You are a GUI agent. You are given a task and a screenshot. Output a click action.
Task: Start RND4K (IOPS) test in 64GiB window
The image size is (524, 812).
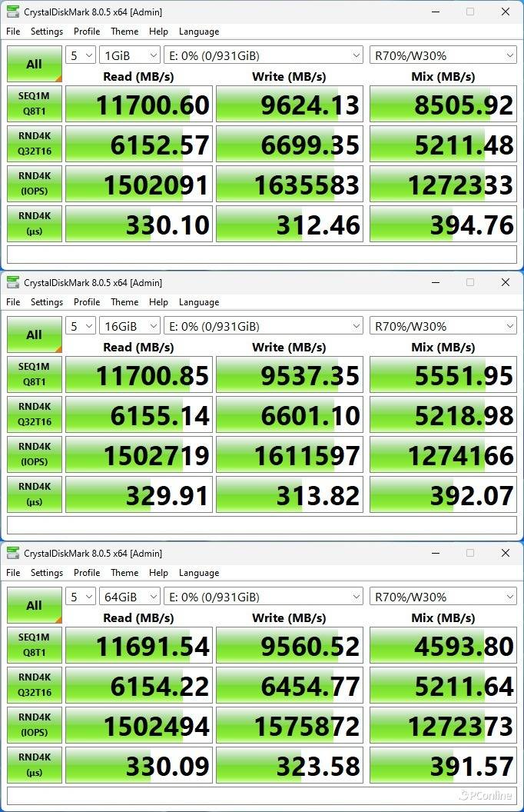tap(34, 725)
